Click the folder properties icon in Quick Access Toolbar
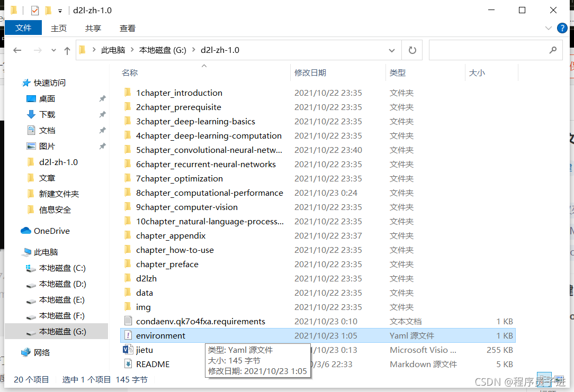574x392 pixels. point(13,10)
